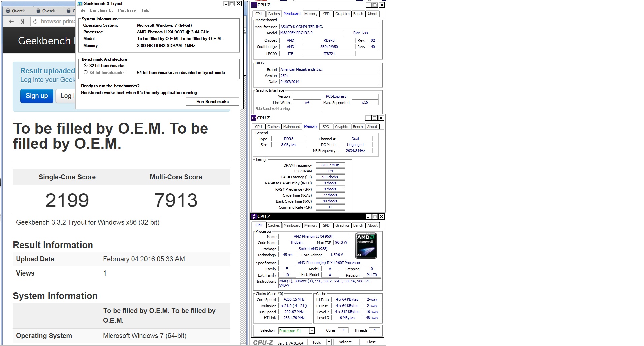Viewport: 644px width, 346px height.
Task: Open Graphics tab in Memory CPU-Z window
Action: pos(342,127)
